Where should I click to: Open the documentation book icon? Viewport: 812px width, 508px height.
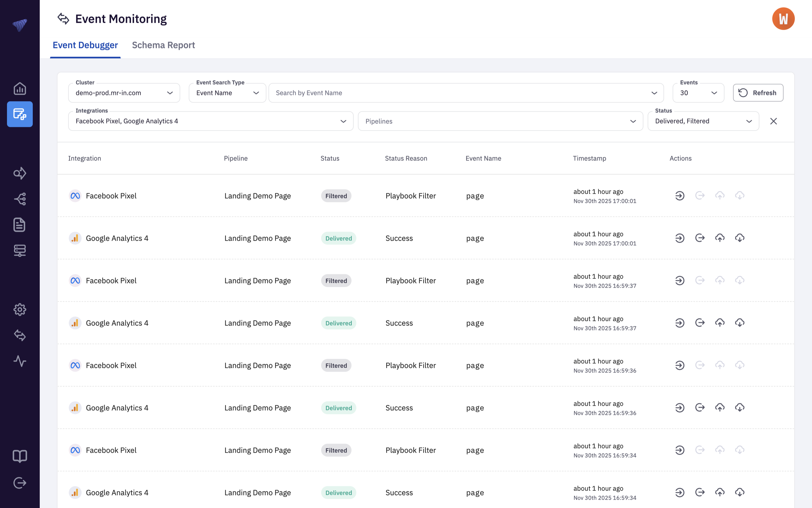(x=20, y=456)
